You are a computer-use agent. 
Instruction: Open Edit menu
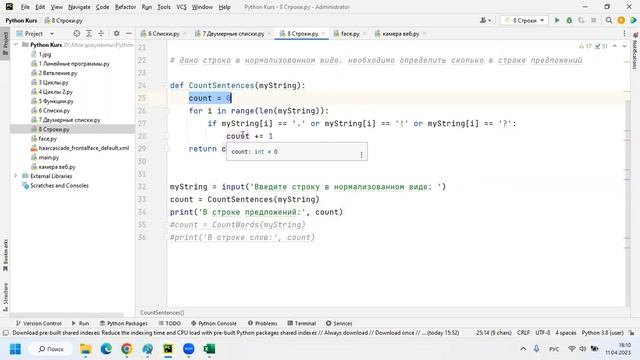coord(40,7)
